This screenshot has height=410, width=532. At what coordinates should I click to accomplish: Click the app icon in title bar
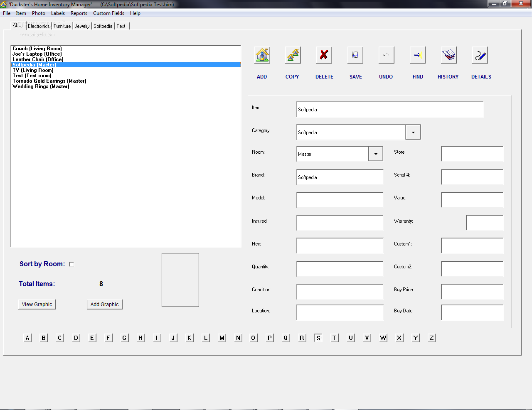point(4,5)
